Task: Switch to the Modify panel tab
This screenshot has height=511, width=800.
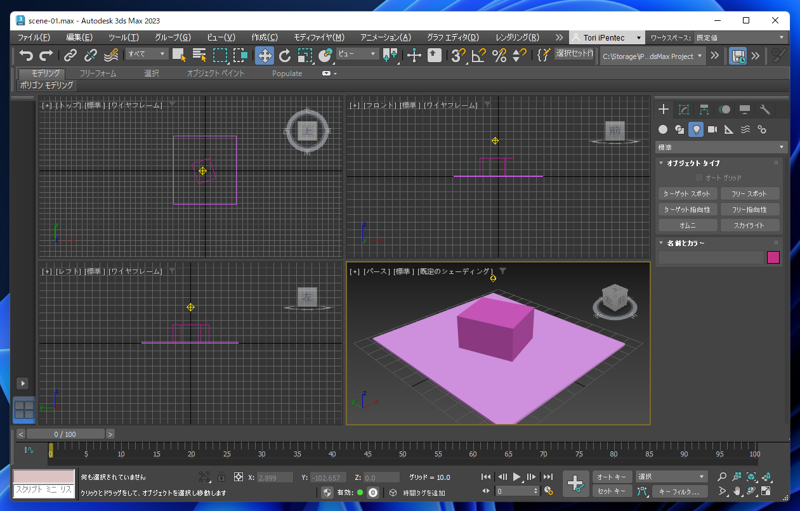Action: [x=684, y=109]
